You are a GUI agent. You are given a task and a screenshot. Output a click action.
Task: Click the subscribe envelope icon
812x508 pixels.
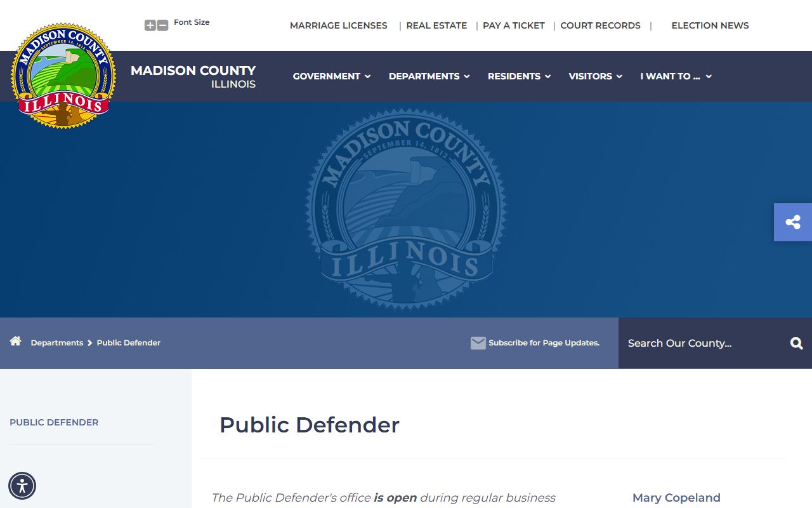click(x=478, y=343)
